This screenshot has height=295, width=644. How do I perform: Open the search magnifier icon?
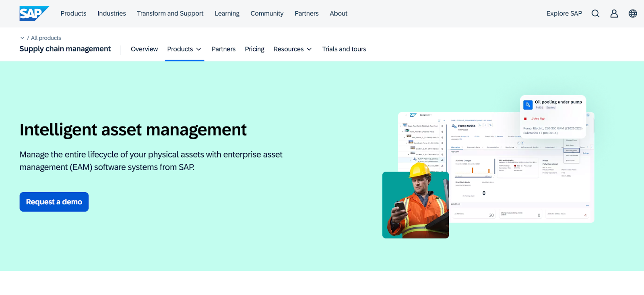[x=595, y=14]
